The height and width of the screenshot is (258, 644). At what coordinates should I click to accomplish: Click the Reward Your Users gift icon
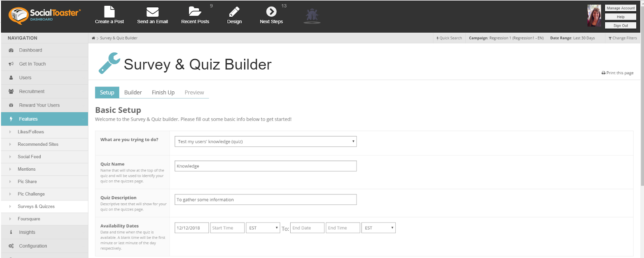point(11,105)
